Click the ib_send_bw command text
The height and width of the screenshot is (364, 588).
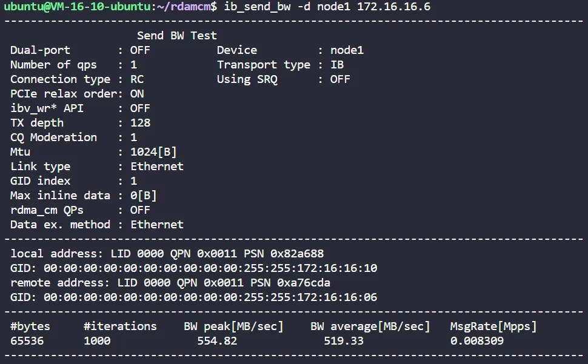(x=253, y=7)
